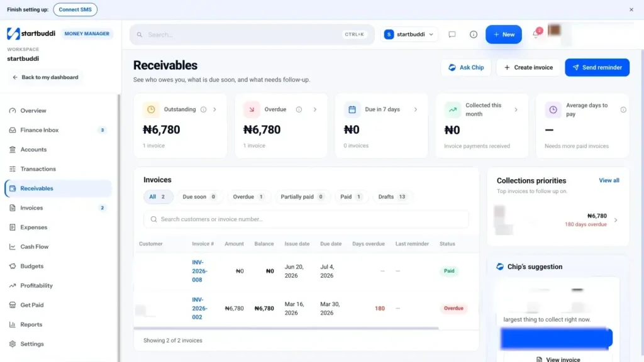Open Profitability in the sidebar
Viewport: 644px width, 362px height.
[58, 286]
